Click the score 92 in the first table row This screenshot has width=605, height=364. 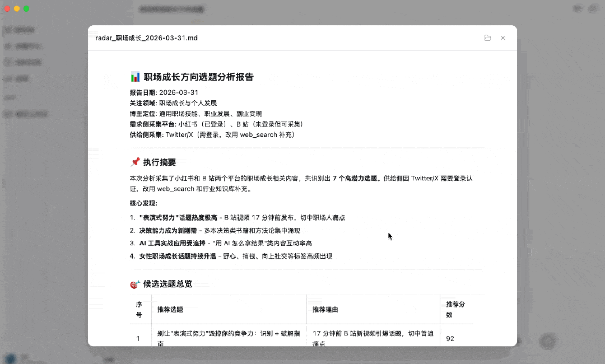coord(450,338)
